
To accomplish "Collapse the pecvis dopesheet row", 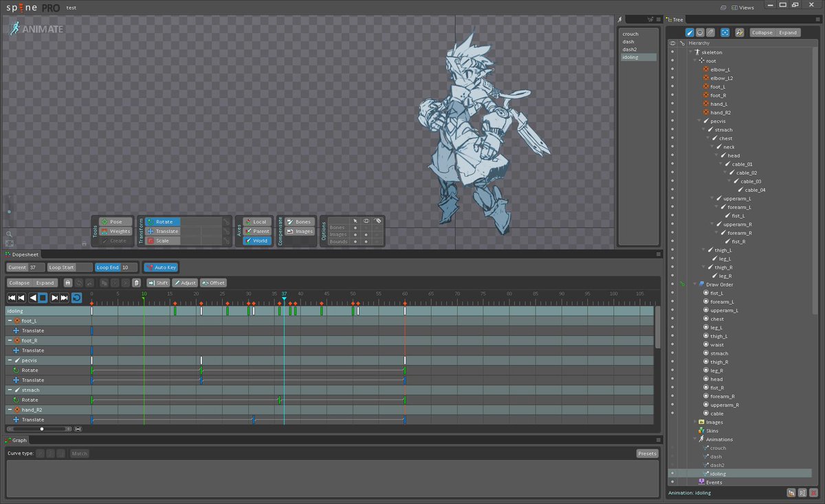I will [x=10, y=360].
